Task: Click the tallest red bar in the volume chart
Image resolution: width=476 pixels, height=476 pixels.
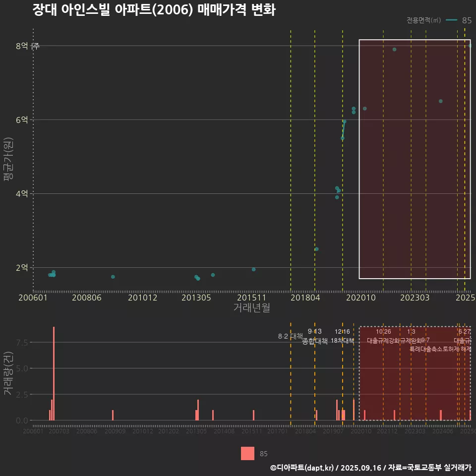Action: tap(54, 373)
